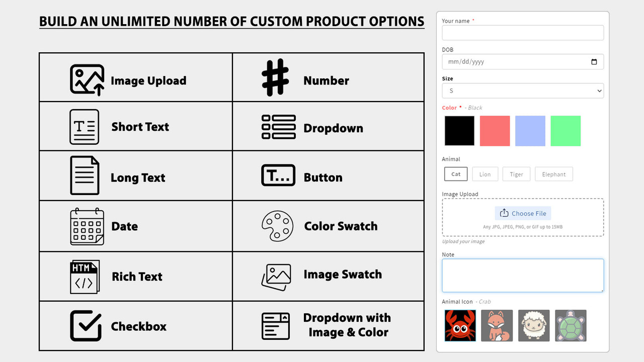Click the crab Animal Icon thumbnail

point(460,325)
